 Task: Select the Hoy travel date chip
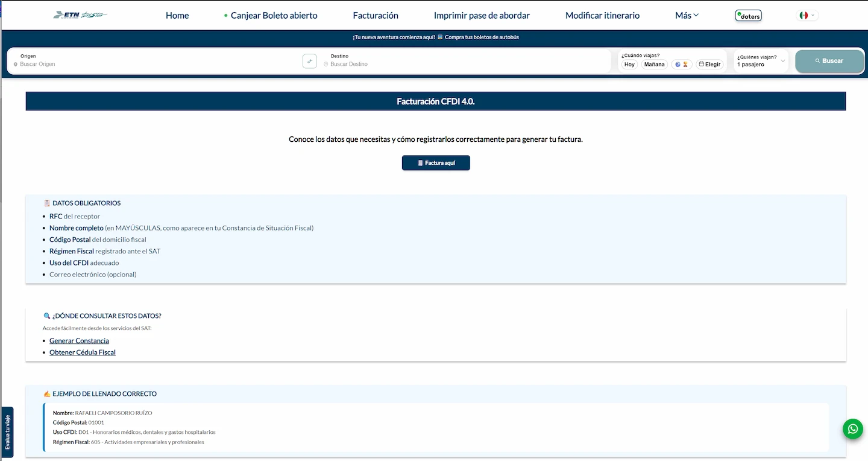point(629,65)
